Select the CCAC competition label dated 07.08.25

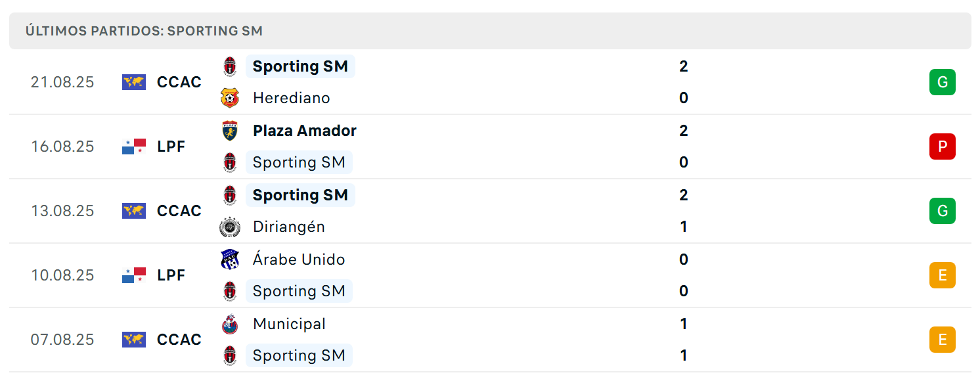[x=179, y=340]
